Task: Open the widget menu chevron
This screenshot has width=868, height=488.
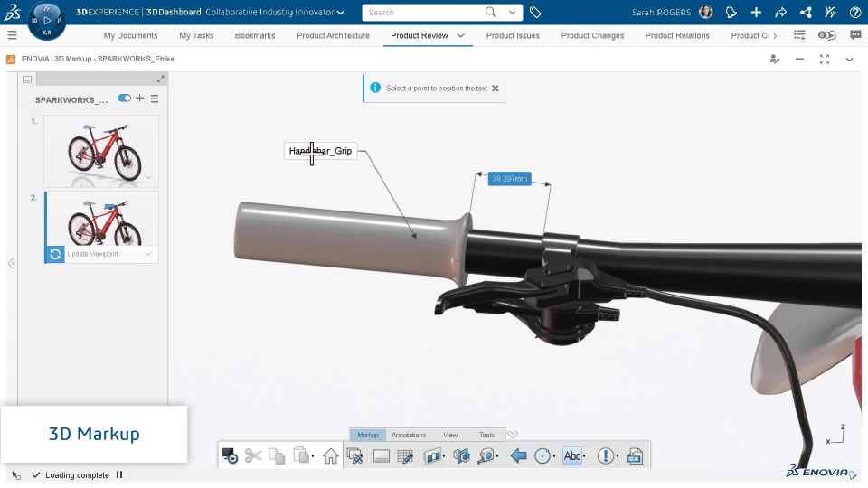Action: pyautogui.click(x=849, y=60)
